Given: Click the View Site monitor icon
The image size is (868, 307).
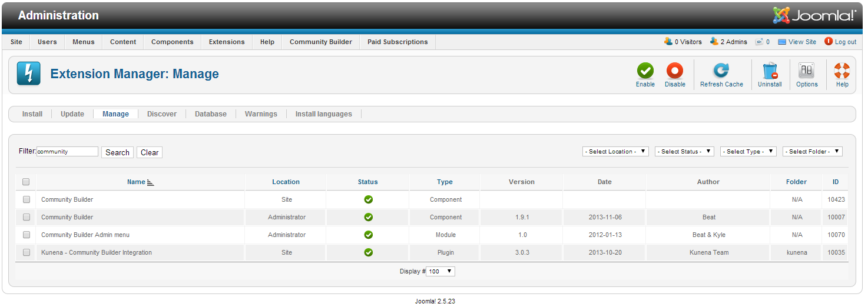Looking at the screenshot, I should tap(782, 42).
